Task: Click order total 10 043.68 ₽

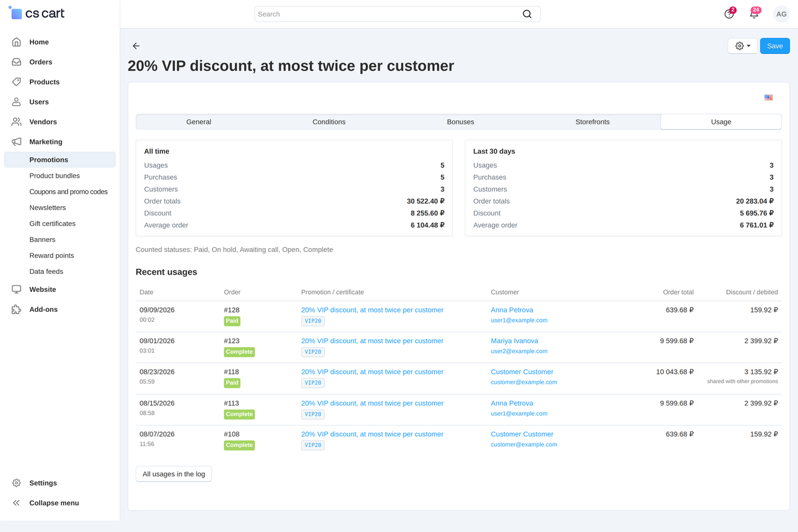Action: coord(675,372)
